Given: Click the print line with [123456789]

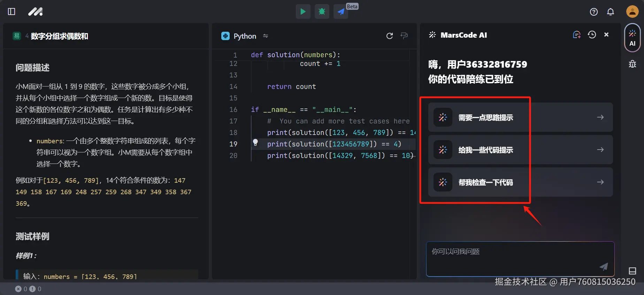Looking at the screenshot, I should [334, 144].
